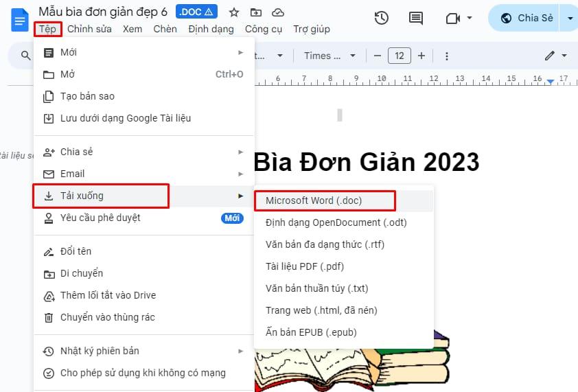578x392 pixels.
Task: Check the cloud document status icon
Action: pyautogui.click(x=277, y=12)
